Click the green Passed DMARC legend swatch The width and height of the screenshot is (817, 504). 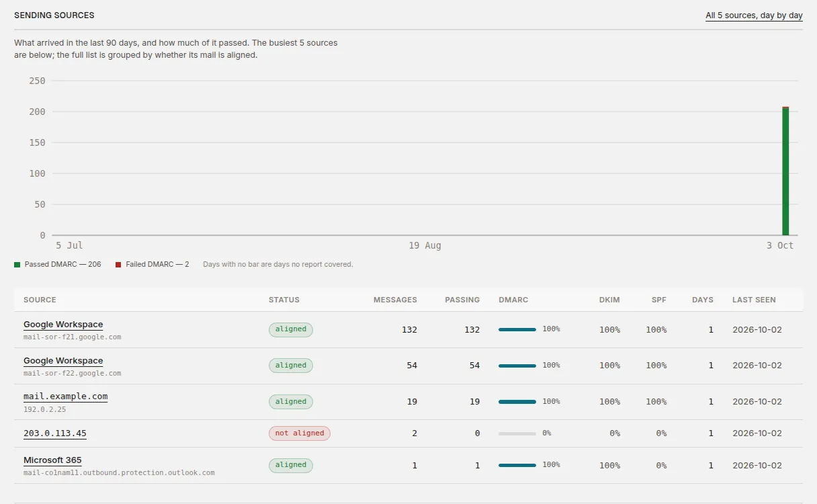coord(17,265)
